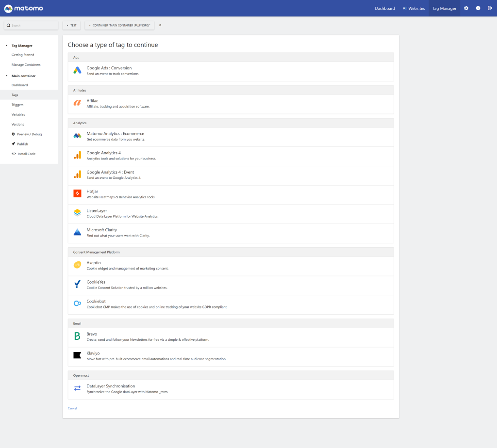Choose the Microsoft Clarity tag type
This screenshot has height=448, width=497.
(x=231, y=233)
